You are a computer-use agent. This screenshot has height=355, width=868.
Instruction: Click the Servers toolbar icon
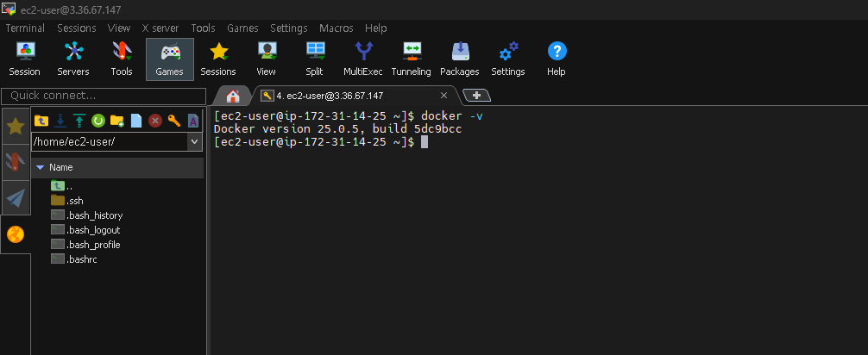73,59
